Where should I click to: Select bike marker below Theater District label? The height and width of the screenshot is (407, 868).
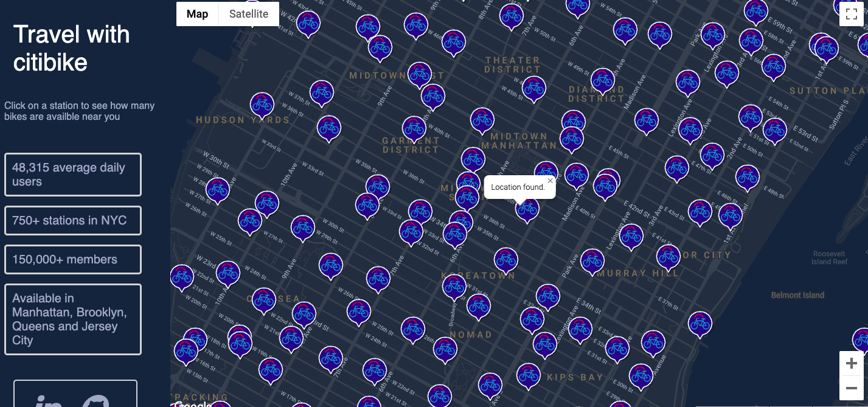[x=533, y=89]
